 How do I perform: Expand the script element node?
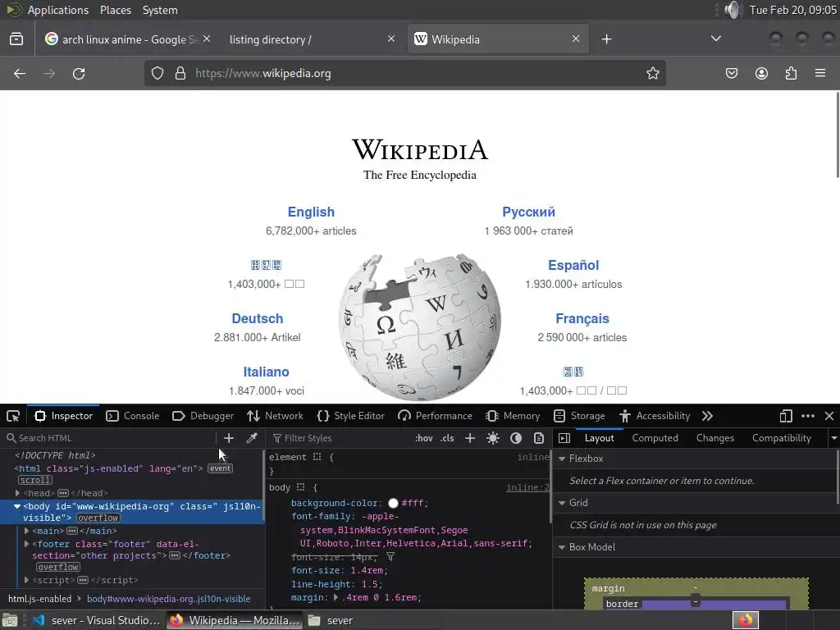click(26, 580)
